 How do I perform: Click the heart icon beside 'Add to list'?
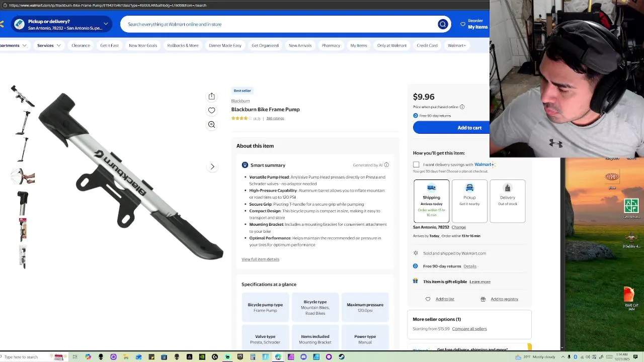pos(428,299)
